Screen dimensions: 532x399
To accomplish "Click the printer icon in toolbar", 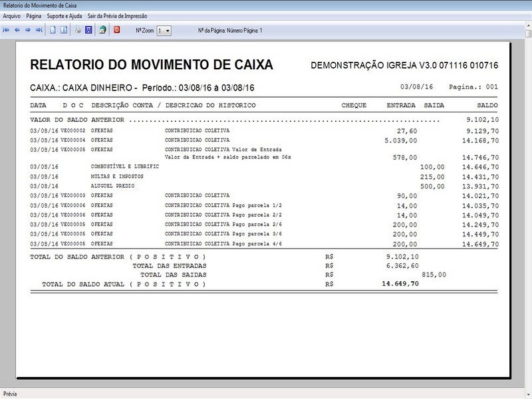I will coord(78,30).
